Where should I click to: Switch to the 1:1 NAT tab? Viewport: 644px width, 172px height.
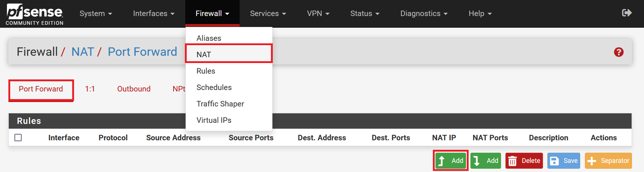point(90,89)
